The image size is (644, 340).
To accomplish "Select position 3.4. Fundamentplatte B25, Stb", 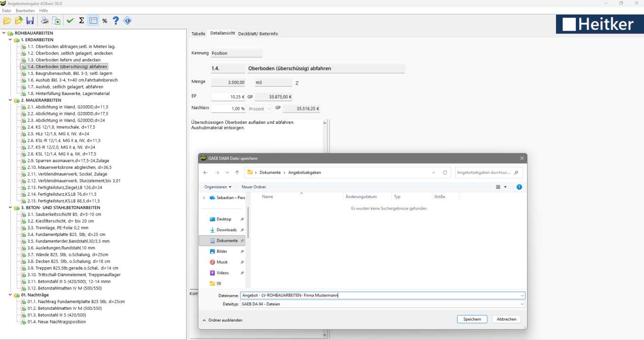I will [66, 235].
